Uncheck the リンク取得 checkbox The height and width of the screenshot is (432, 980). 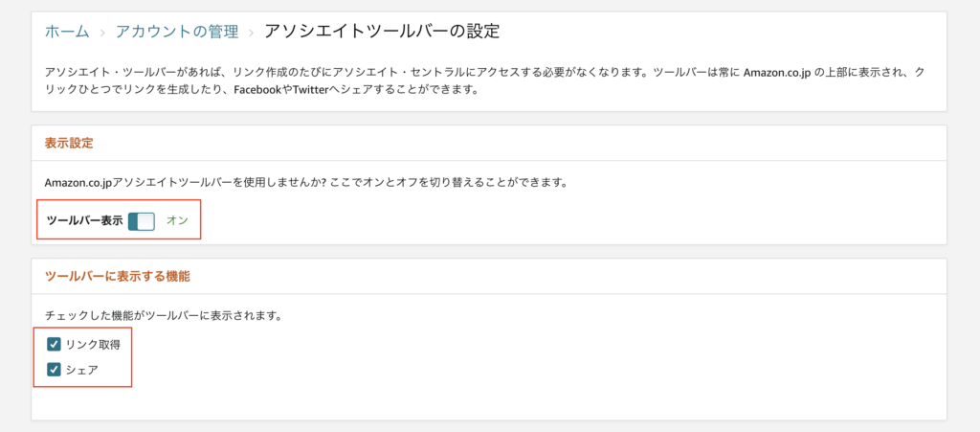(54, 345)
